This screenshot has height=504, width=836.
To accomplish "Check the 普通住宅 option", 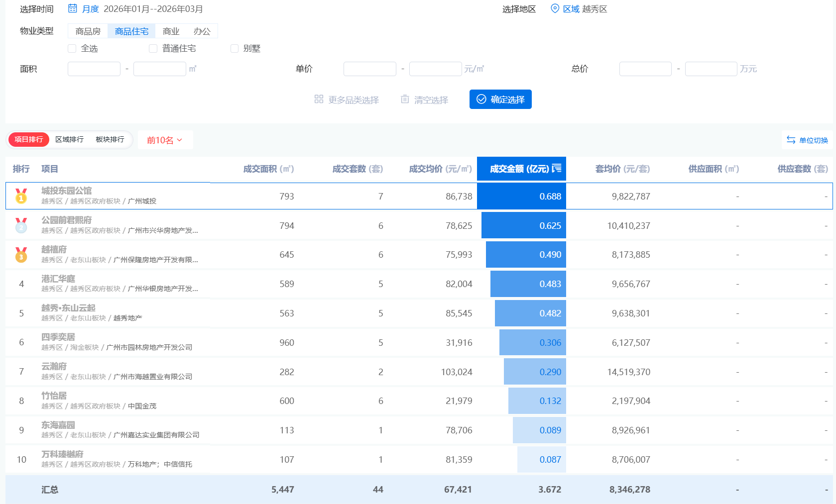I will tap(153, 48).
